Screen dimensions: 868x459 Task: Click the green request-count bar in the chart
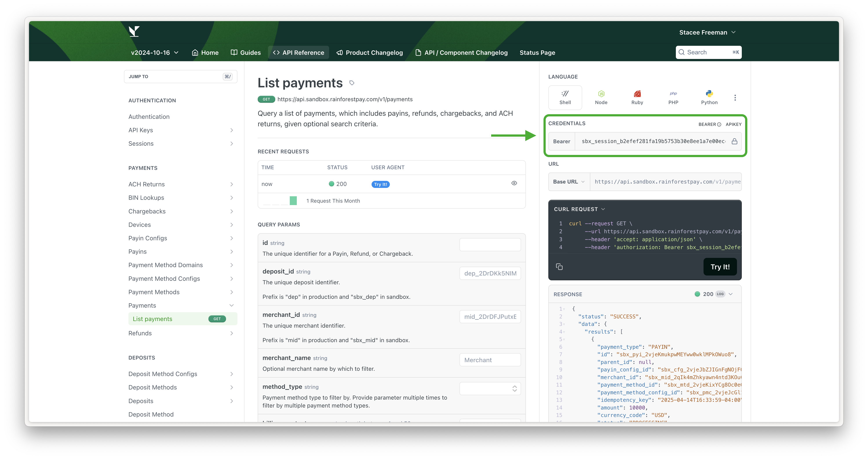click(x=293, y=201)
